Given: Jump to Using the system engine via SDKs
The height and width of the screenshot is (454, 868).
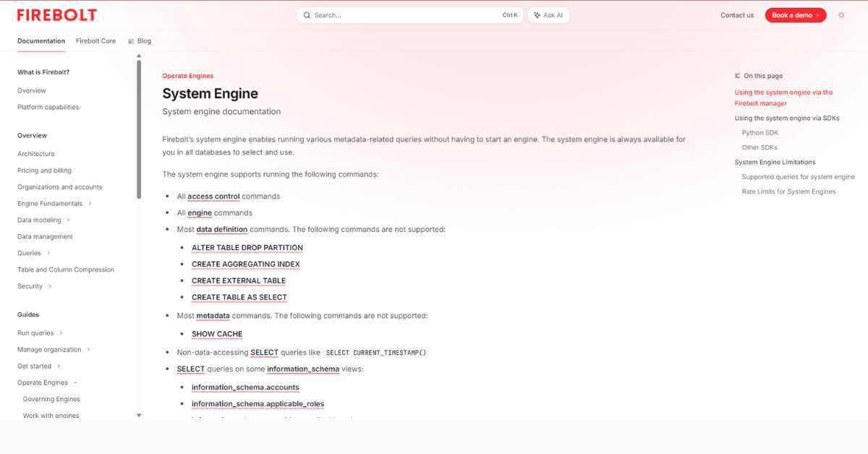Looking at the screenshot, I should tap(787, 119).
